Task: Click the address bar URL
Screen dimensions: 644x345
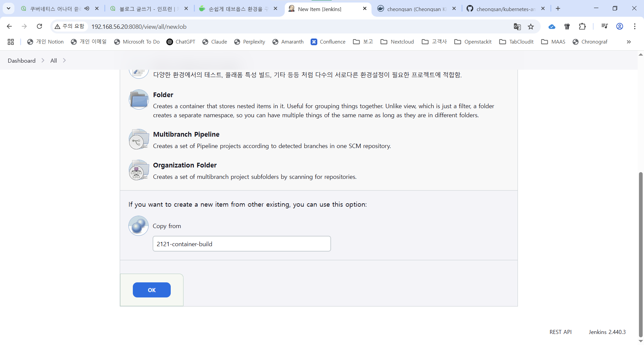Action: click(x=139, y=27)
